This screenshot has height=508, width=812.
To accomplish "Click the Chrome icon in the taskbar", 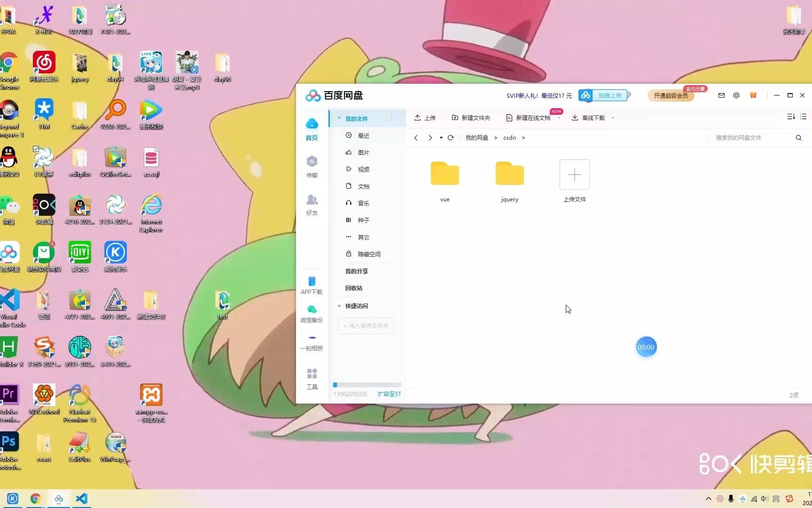I will click(35, 499).
